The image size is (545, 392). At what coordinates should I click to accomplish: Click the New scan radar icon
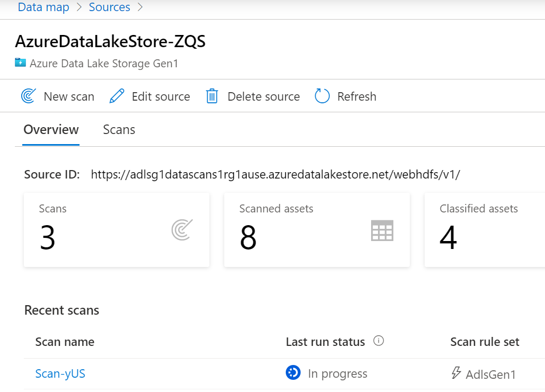point(28,96)
